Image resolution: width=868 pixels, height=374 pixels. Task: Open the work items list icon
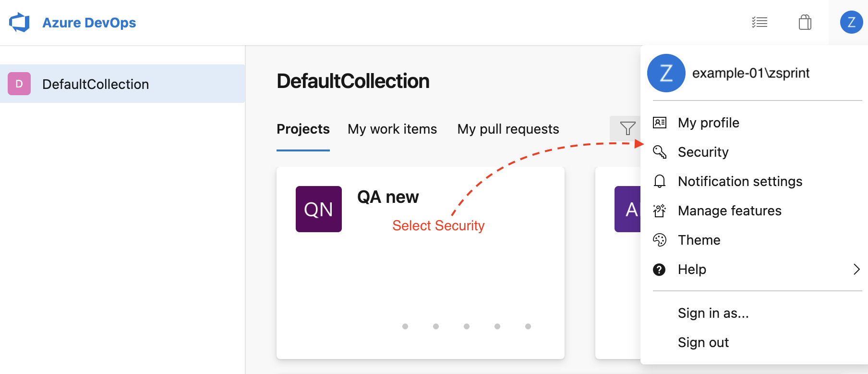(759, 23)
